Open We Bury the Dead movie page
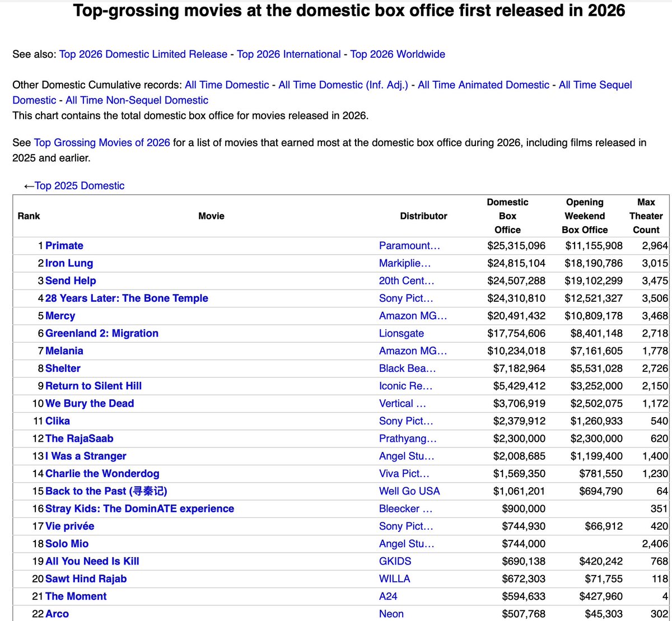The width and height of the screenshot is (672, 621). (90, 404)
